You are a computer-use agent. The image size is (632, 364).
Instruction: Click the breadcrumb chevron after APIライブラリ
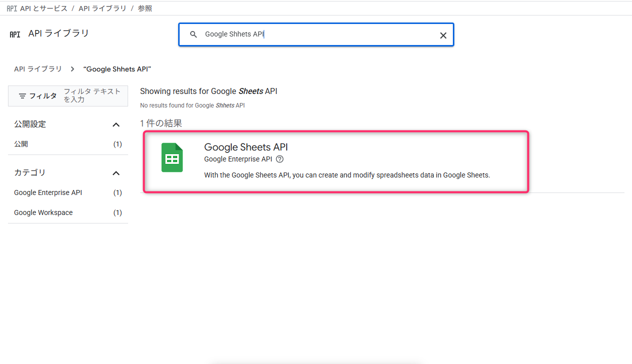tap(73, 69)
